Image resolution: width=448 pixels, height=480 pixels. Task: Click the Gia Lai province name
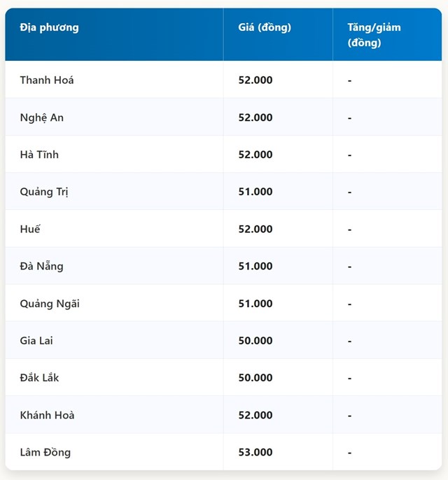tap(36, 341)
